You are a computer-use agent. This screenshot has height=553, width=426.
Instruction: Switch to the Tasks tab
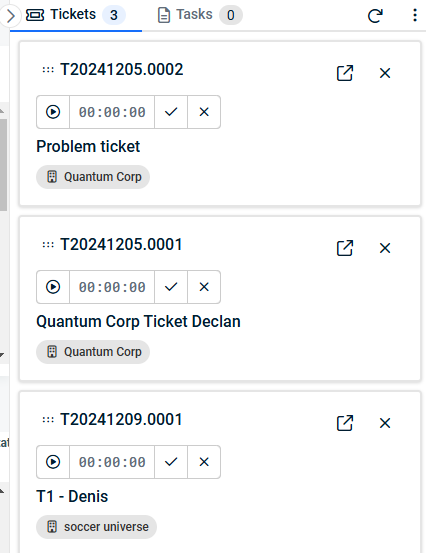click(200, 15)
